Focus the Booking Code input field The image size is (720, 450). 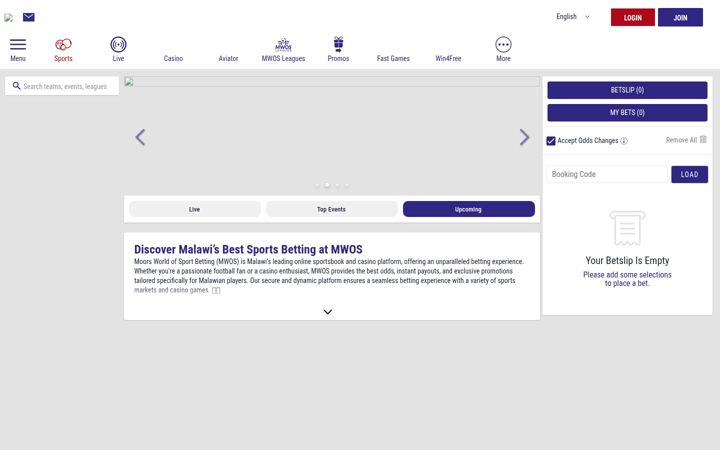[607, 174]
